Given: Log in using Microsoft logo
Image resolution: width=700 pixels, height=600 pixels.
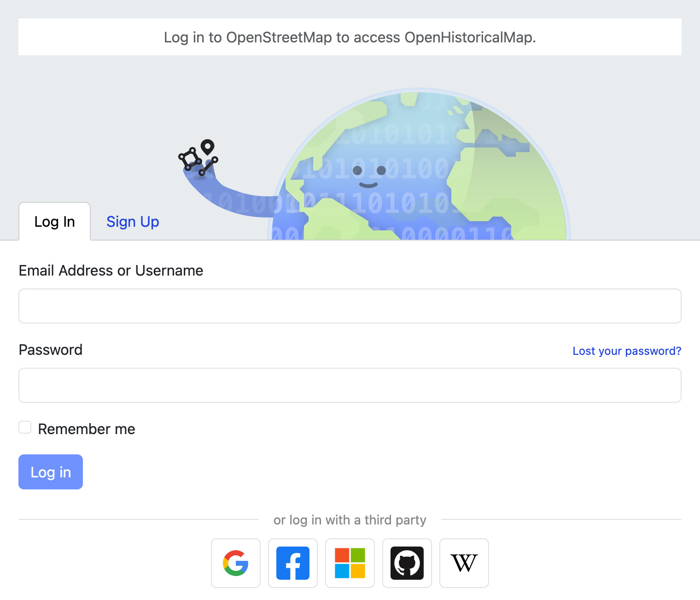Looking at the screenshot, I should click(x=350, y=563).
